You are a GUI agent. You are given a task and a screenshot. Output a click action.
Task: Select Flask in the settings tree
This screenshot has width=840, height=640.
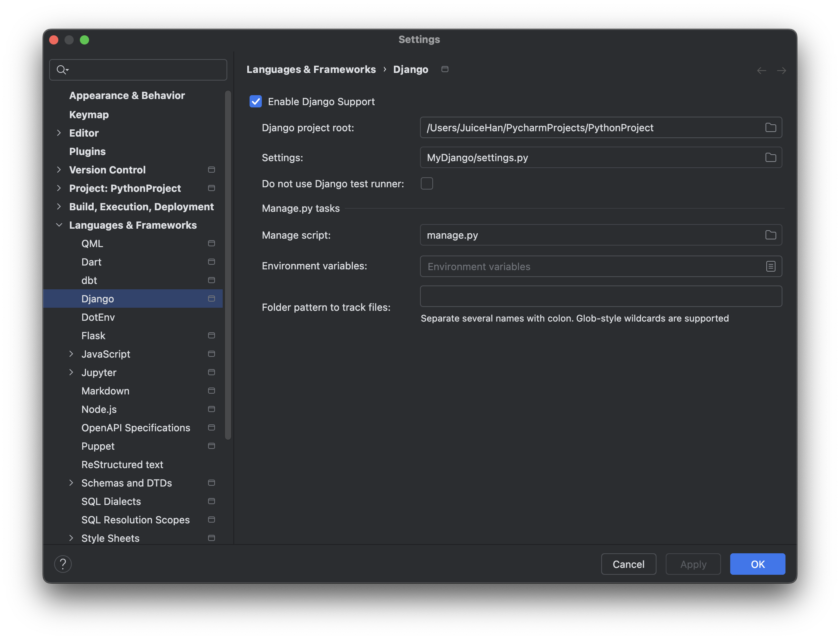93,336
